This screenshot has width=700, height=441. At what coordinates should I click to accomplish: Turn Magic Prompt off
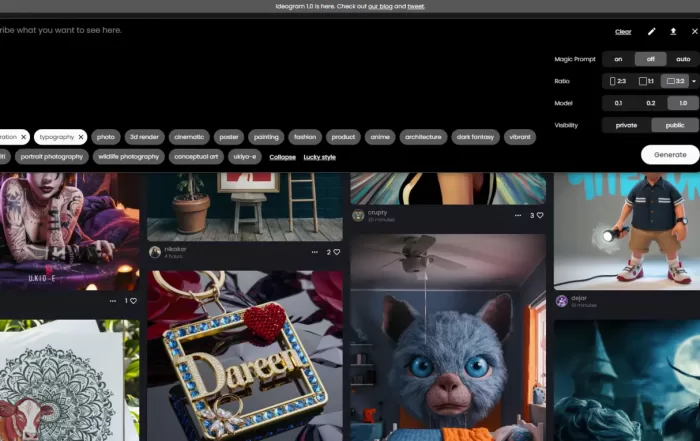tap(650, 59)
